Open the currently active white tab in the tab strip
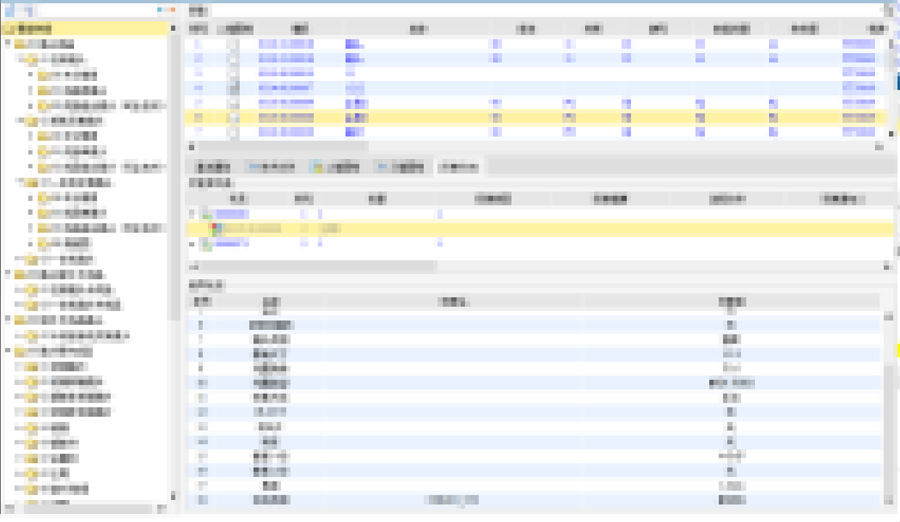The height and width of the screenshot is (522, 900). (458, 167)
